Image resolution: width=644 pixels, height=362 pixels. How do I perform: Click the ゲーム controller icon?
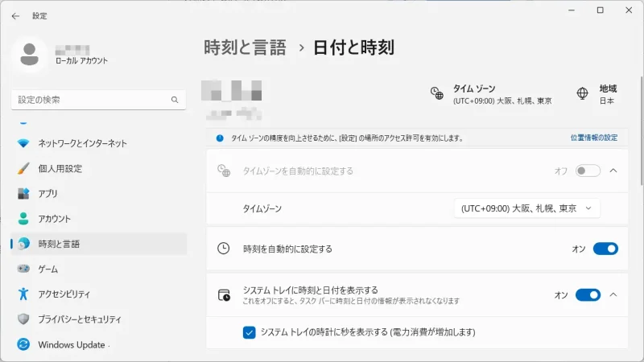pos(23,269)
